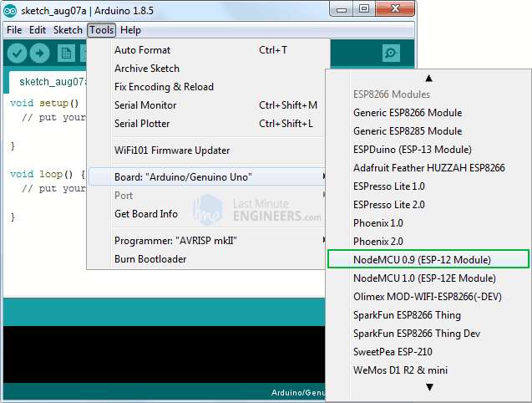Select ESPDuino (ESP-13 Module) board
532x403 pixels.
point(428,150)
